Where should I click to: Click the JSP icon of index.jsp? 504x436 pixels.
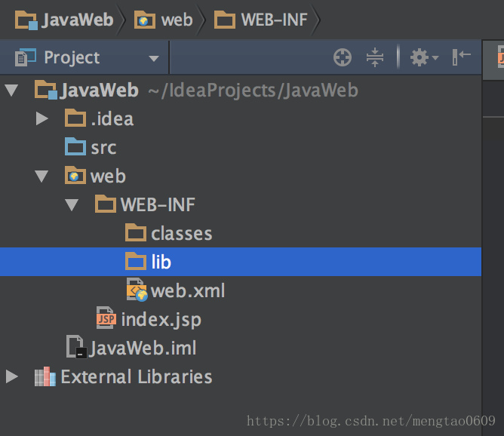pos(106,318)
